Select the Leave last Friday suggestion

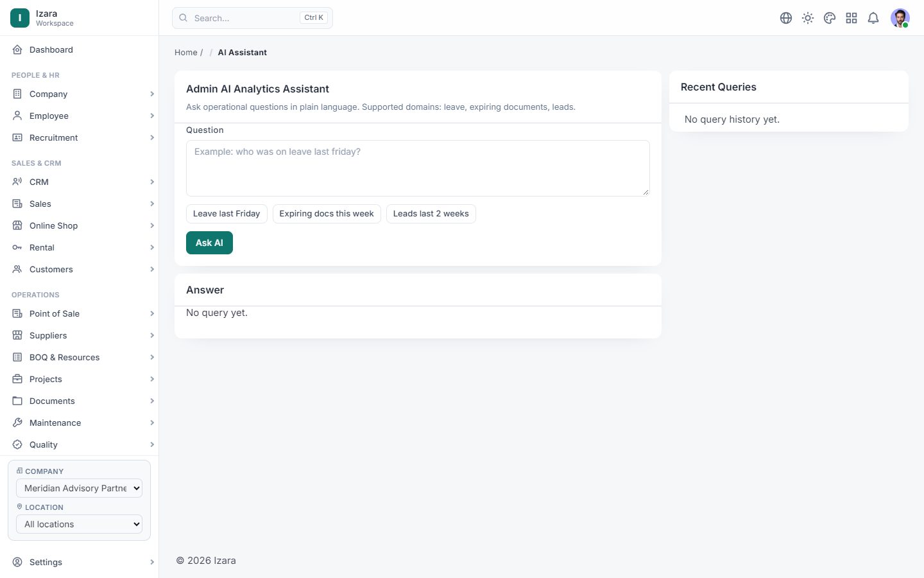(x=227, y=214)
